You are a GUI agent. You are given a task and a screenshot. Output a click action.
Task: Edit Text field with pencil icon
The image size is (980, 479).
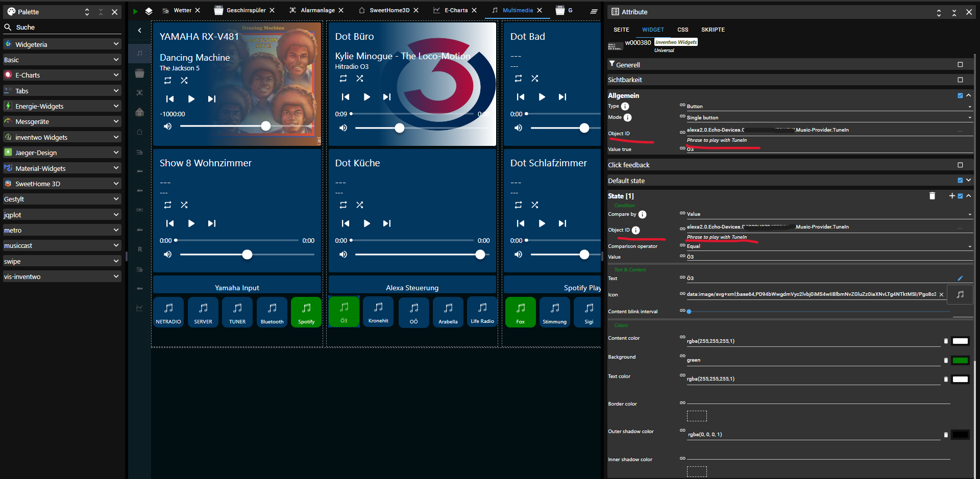pyautogui.click(x=960, y=279)
